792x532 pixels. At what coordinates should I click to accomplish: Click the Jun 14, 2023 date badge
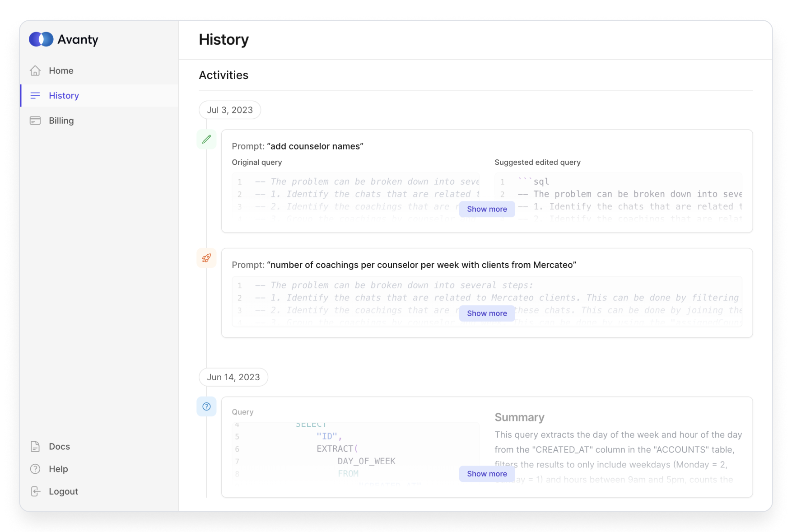(233, 377)
